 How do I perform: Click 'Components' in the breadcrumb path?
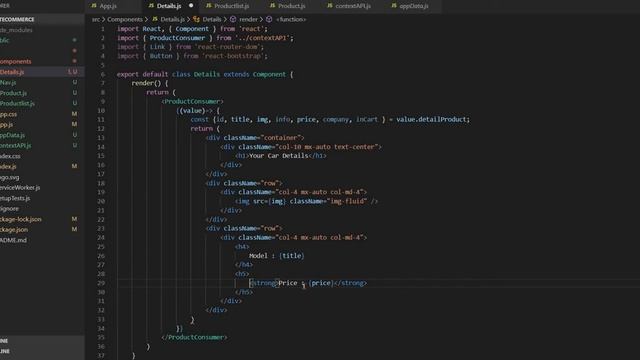125,19
